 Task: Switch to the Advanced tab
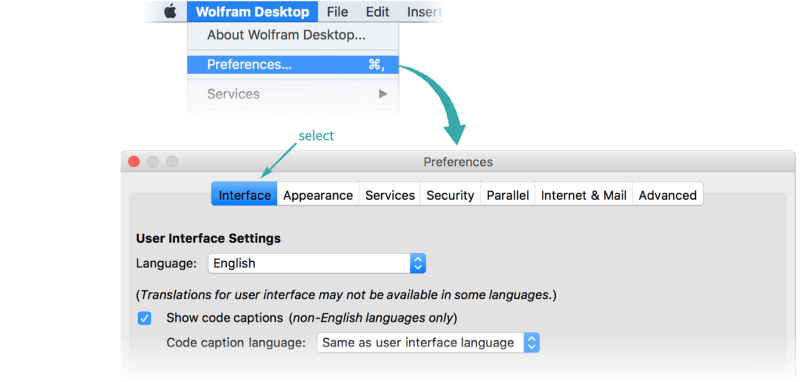[x=667, y=195]
